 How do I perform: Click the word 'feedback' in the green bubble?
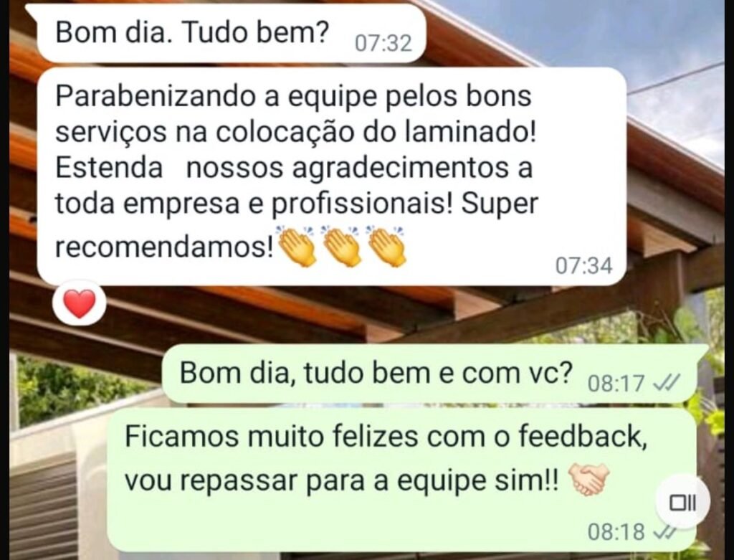582,436
